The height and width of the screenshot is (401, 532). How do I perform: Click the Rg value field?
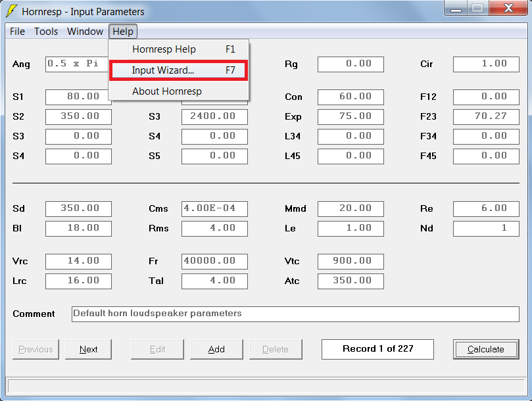pyautogui.click(x=351, y=64)
